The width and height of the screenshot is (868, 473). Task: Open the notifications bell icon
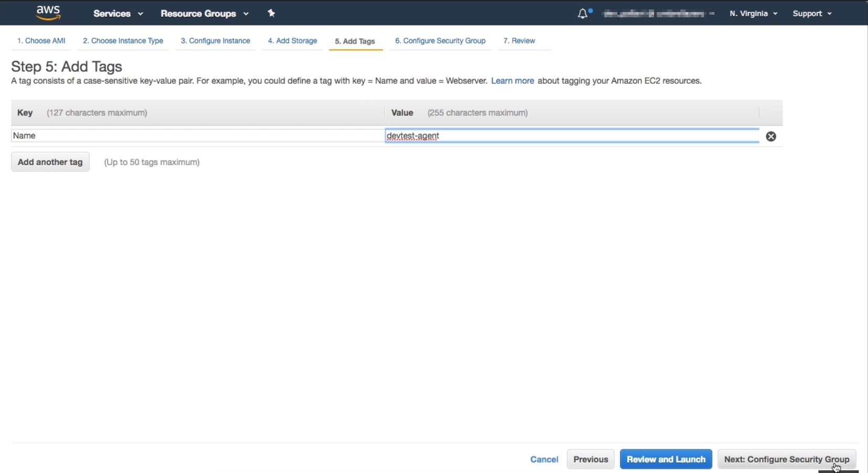pos(583,14)
